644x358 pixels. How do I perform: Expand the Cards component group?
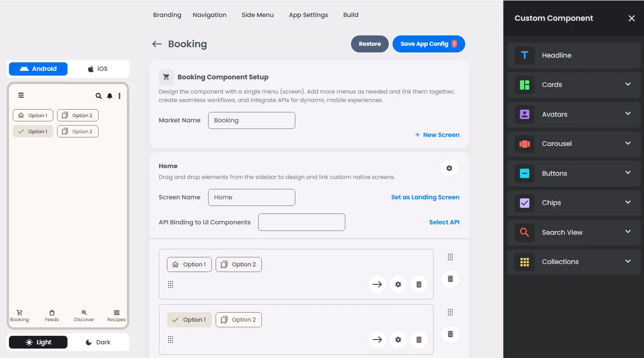pyautogui.click(x=574, y=85)
